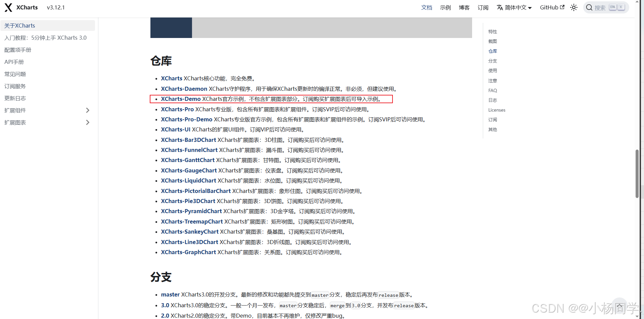Jump to 日志 in table of contents

click(x=493, y=100)
